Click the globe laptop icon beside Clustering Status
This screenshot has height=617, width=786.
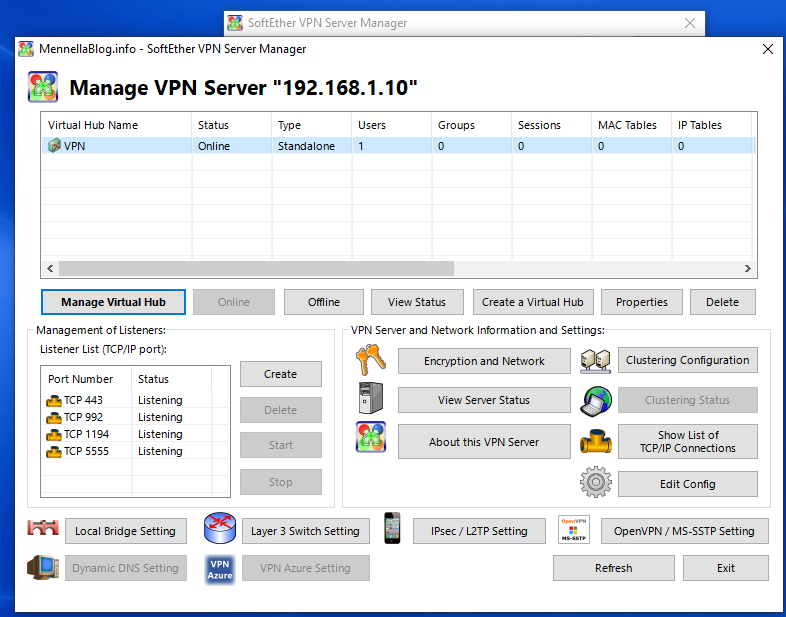[596, 400]
